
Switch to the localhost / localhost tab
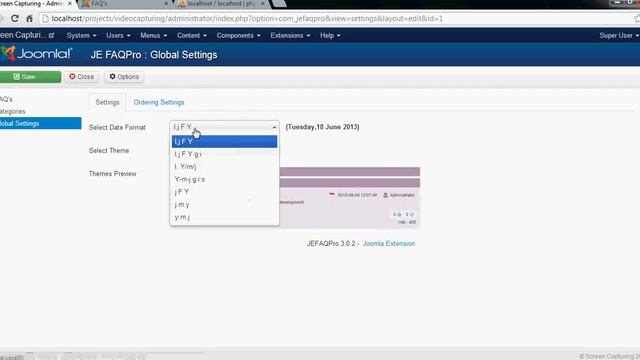220,4
